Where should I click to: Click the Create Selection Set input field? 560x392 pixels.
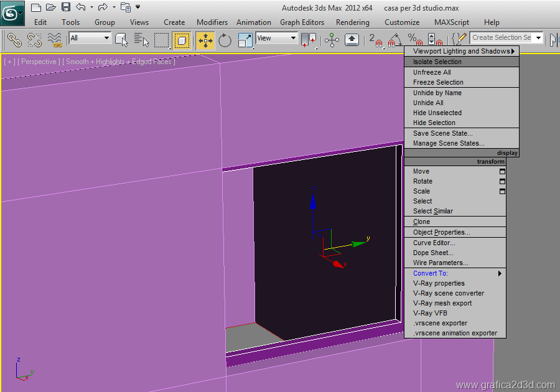pyautogui.click(x=502, y=37)
